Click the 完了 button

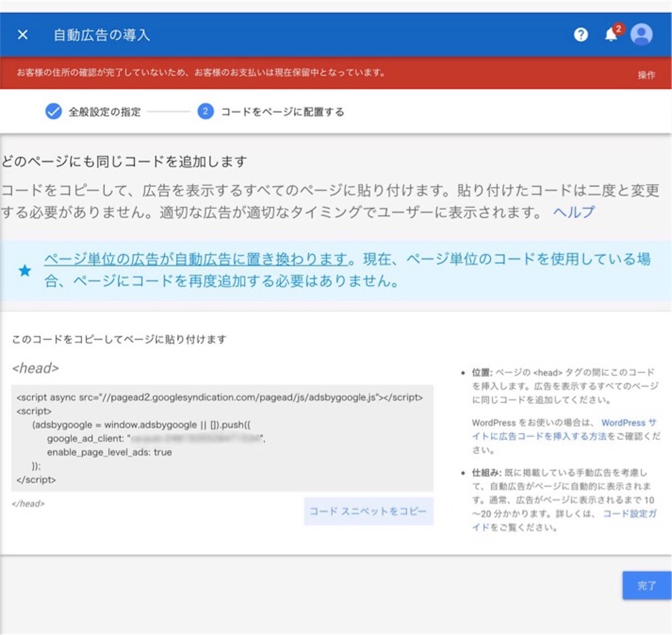[x=646, y=585]
